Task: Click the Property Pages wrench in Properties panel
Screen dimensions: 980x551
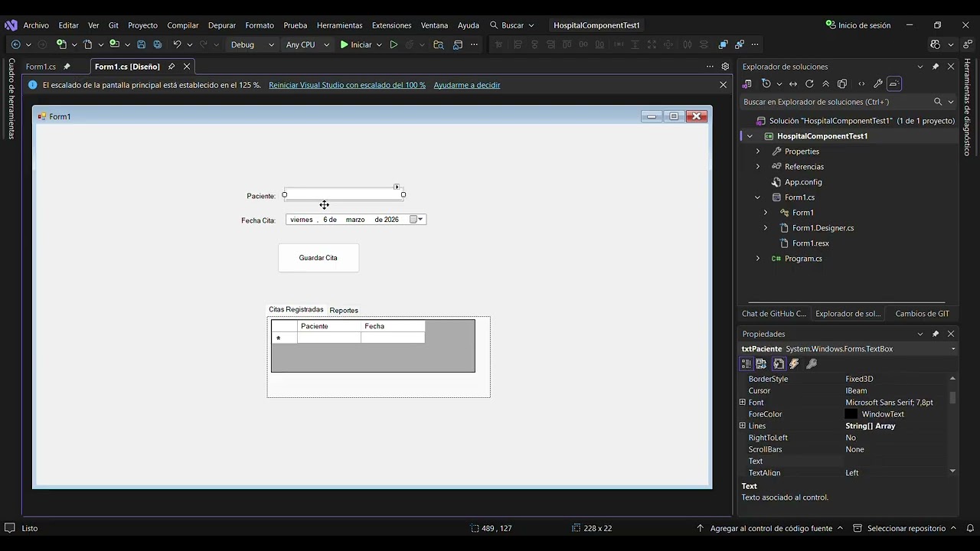Action: (x=812, y=364)
